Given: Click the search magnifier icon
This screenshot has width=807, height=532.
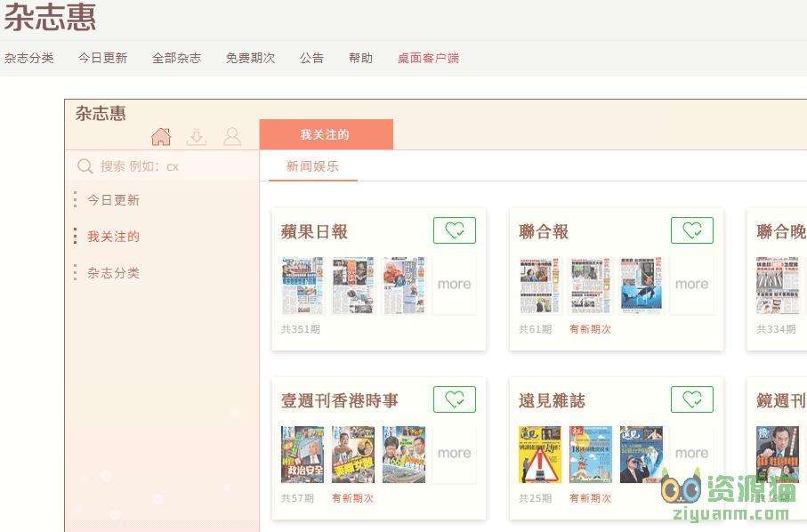Looking at the screenshot, I should pyautogui.click(x=85, y=166).
